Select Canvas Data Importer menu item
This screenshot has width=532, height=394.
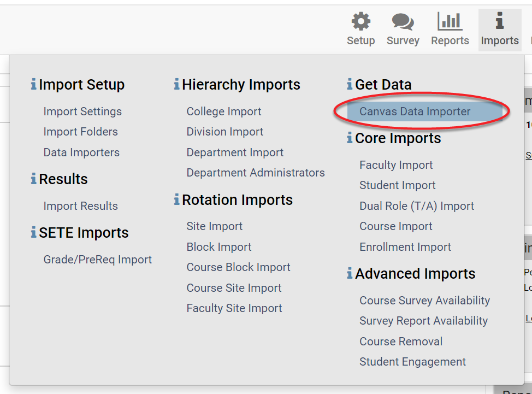[415, 111]
